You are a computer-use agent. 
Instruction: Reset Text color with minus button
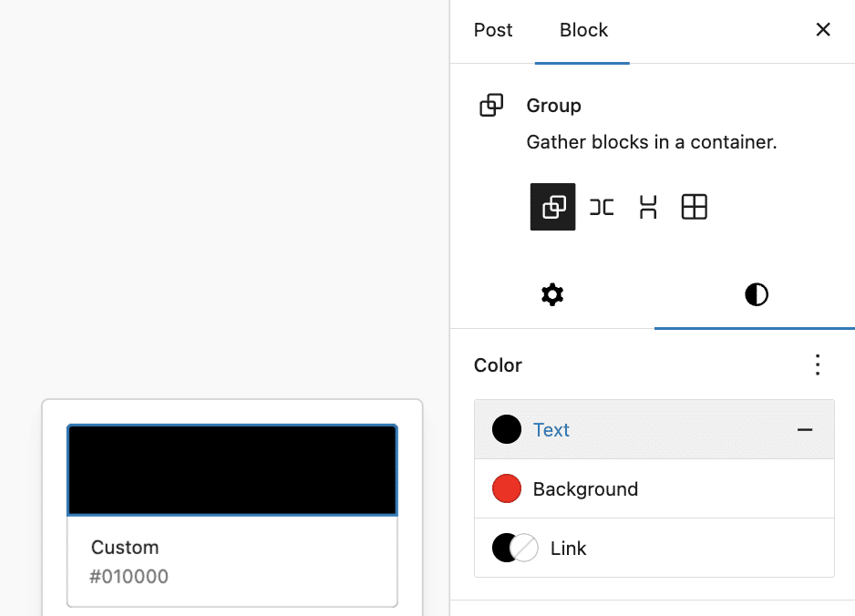[805, 429]
